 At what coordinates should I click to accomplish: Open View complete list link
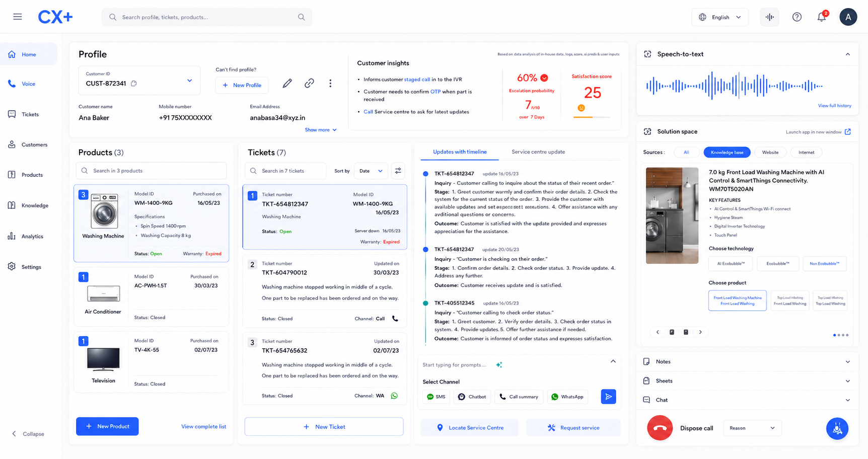pyautogui.click(x=203, y=426)
